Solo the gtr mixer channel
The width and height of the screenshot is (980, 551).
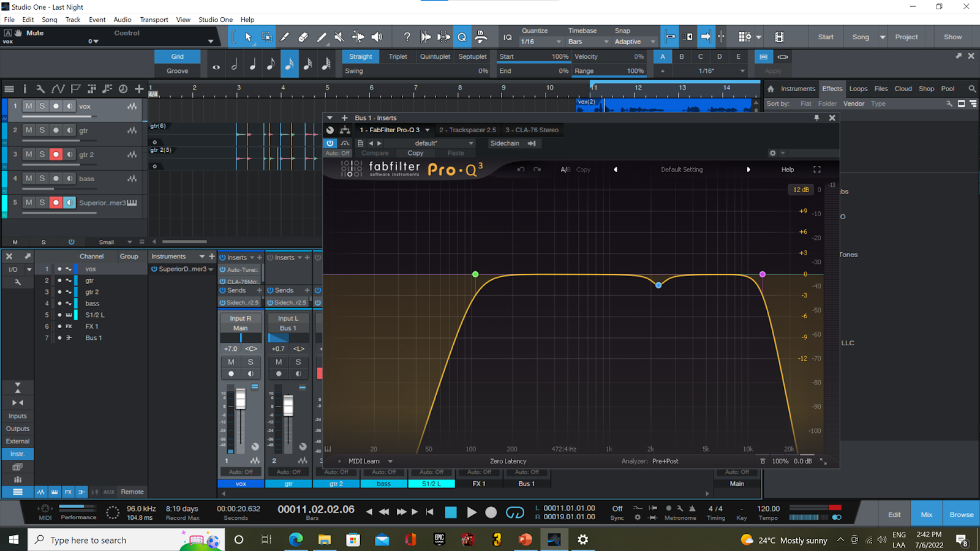point(298,362)
